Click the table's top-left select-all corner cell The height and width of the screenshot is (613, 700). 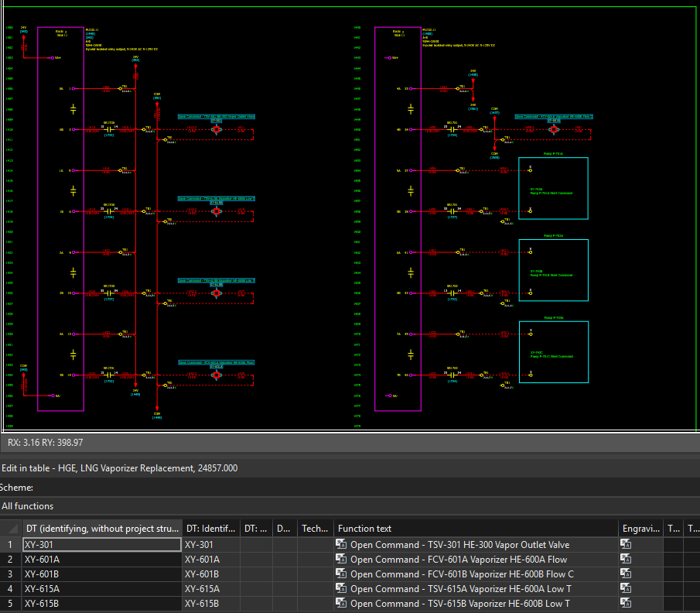[x=11, y=529]
